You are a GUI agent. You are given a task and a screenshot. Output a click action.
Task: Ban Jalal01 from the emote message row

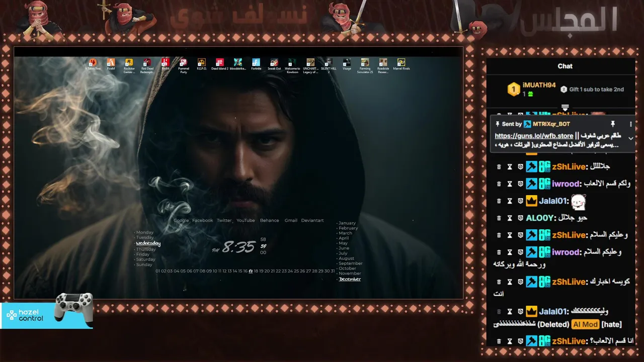[x=520, y=201]
